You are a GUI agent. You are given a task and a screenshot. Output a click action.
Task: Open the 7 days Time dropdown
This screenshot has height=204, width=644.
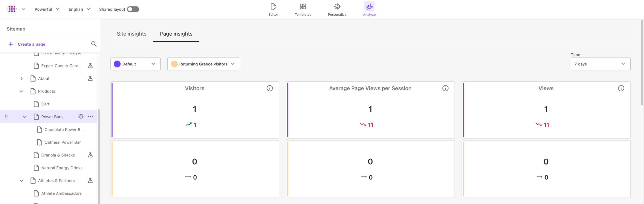point(600,64)
